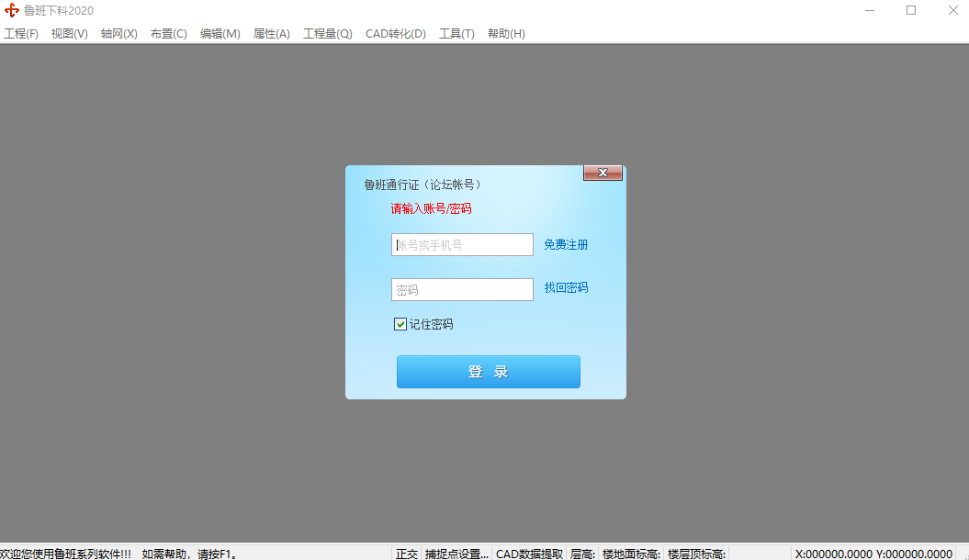Maximize the 鲁班下料2020 window
969x560 pixels.
click(911, 10)
